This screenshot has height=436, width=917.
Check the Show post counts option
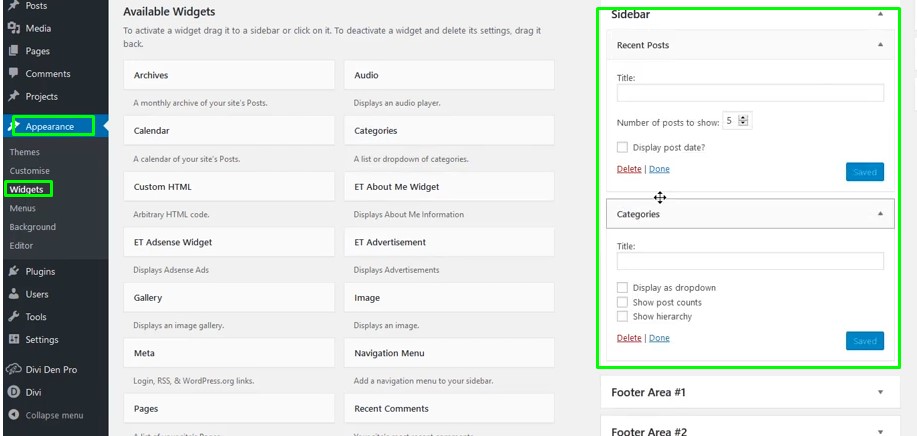622,302
